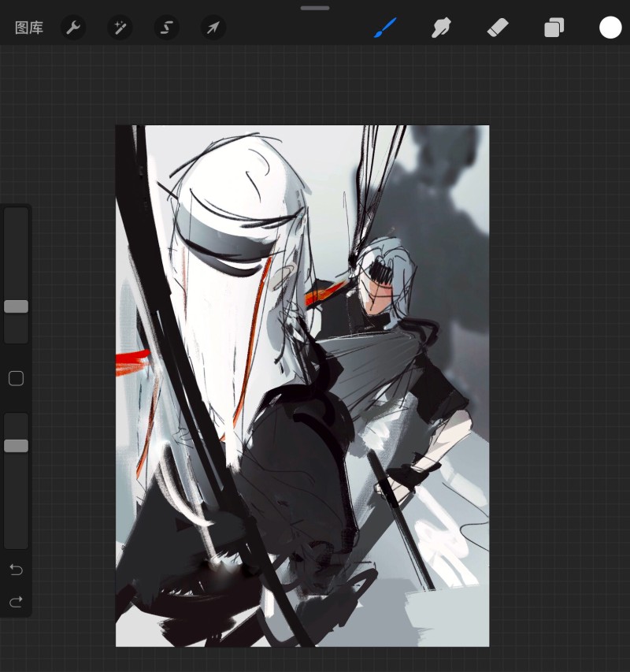Open the Layers panel
Viewport: 630px width, 672px height.
click(x=554, y=28)
